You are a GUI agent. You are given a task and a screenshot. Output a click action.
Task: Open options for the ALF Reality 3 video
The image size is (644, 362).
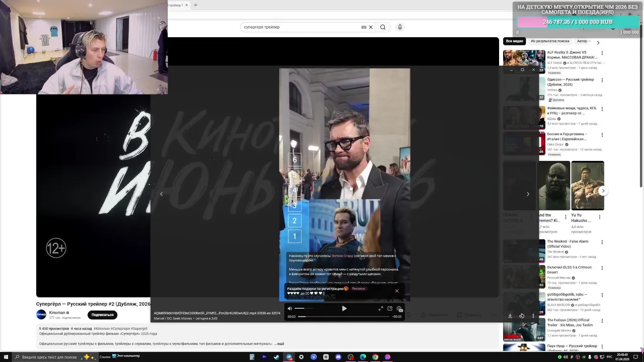[x=602, y=53]
